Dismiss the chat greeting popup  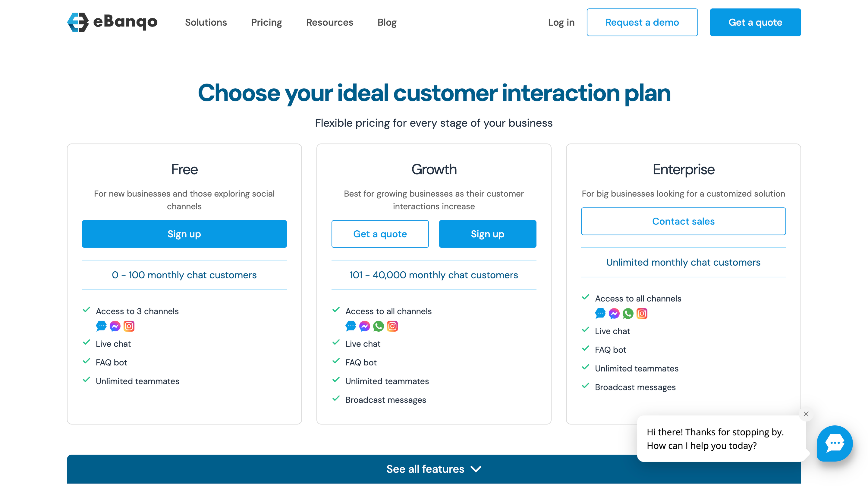806,414
